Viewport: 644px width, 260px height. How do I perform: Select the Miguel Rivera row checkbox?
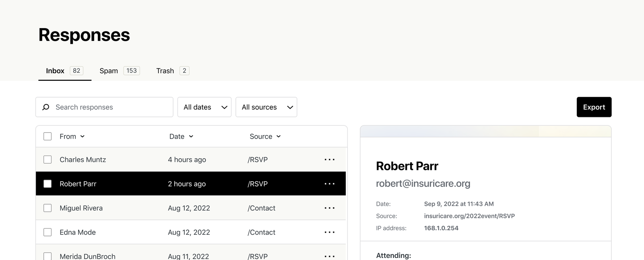point(47,208)
